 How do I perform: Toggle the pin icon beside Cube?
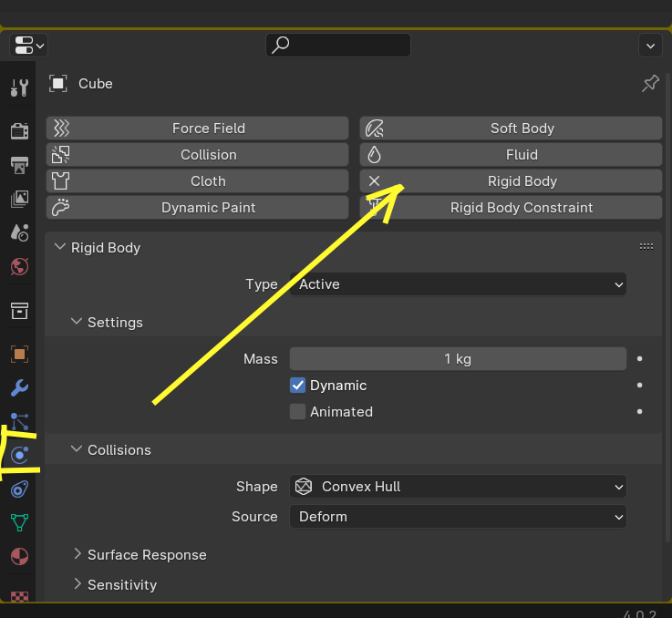650,84
